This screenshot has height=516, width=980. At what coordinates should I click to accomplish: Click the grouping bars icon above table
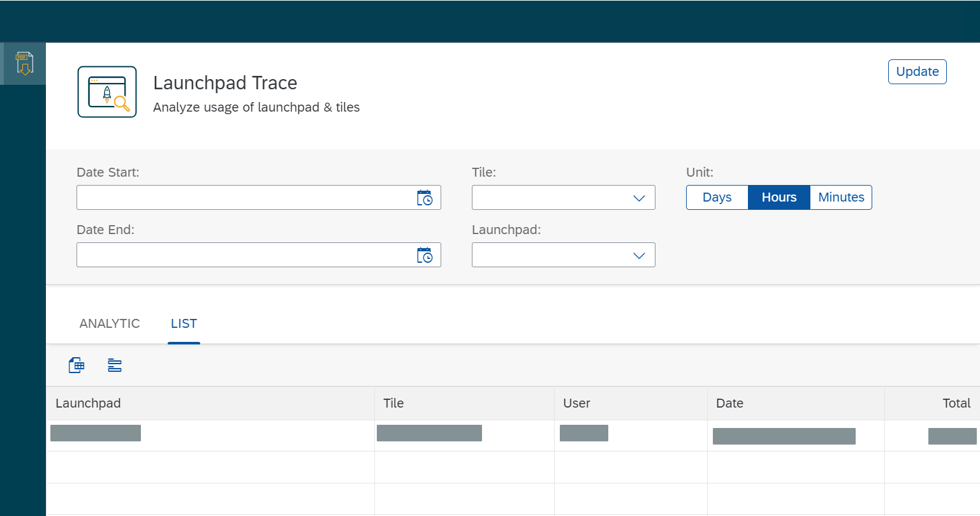(115, 365)
